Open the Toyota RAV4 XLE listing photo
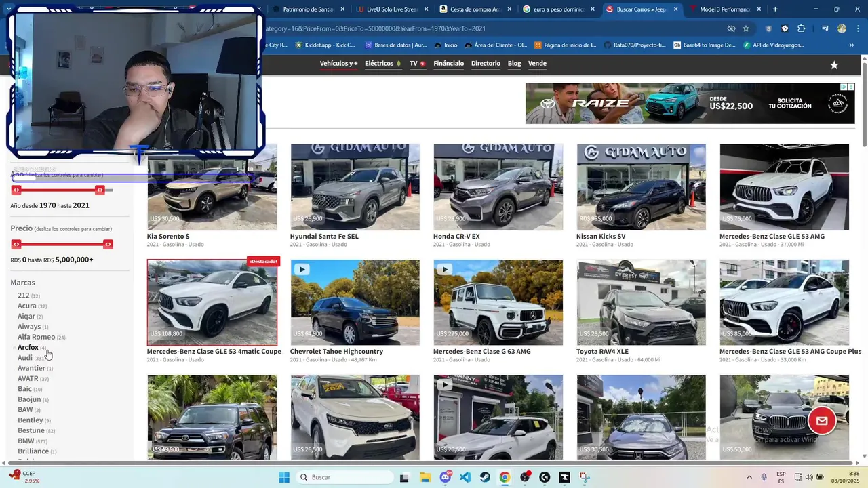This screenshot has height=488, width=868. coord(641,302)
